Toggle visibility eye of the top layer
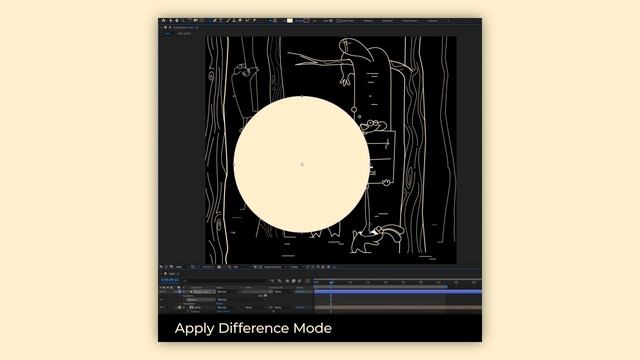Image resolution: width=640 pixels, height=360 pixels. coord(161,291)
